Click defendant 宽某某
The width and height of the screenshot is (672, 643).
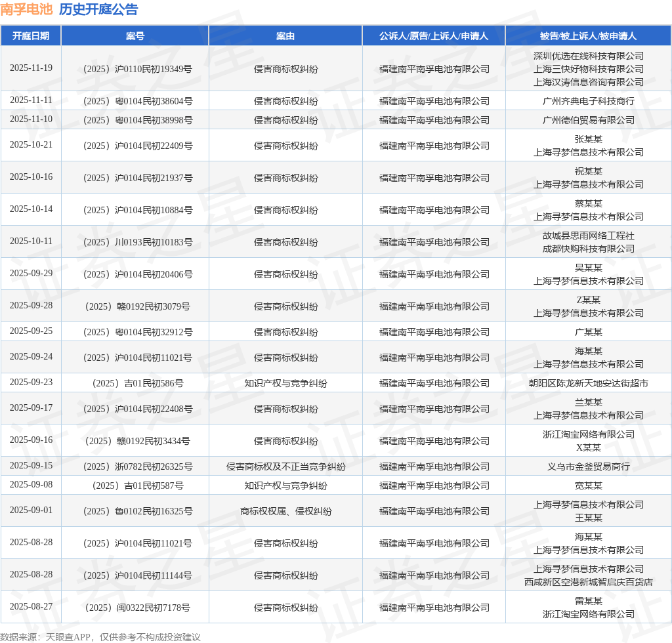click(x=589, y=486)
